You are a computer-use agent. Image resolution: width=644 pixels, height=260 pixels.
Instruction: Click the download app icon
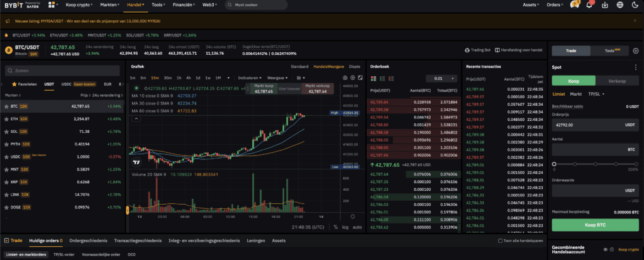604,5
